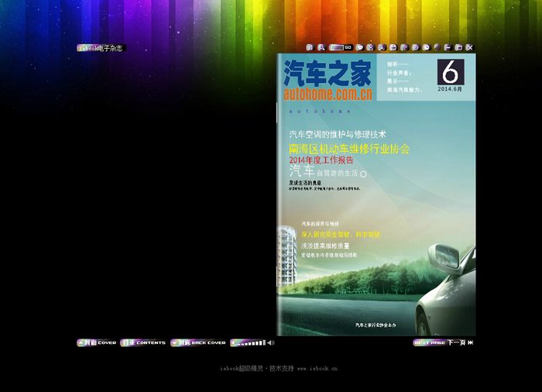Image resolution: width=542 pixels, height=392 pixels.
Task: Click yellow text 深入研究安全驾驶
Action: (341, 235)
